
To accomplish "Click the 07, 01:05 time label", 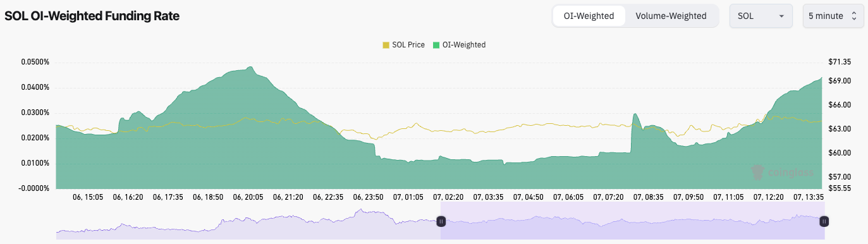I will (408, 197).
